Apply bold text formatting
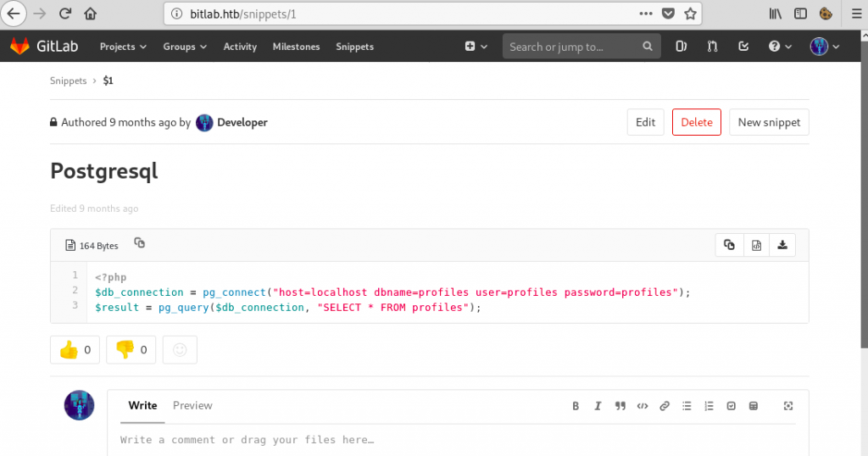 (576, 406)
